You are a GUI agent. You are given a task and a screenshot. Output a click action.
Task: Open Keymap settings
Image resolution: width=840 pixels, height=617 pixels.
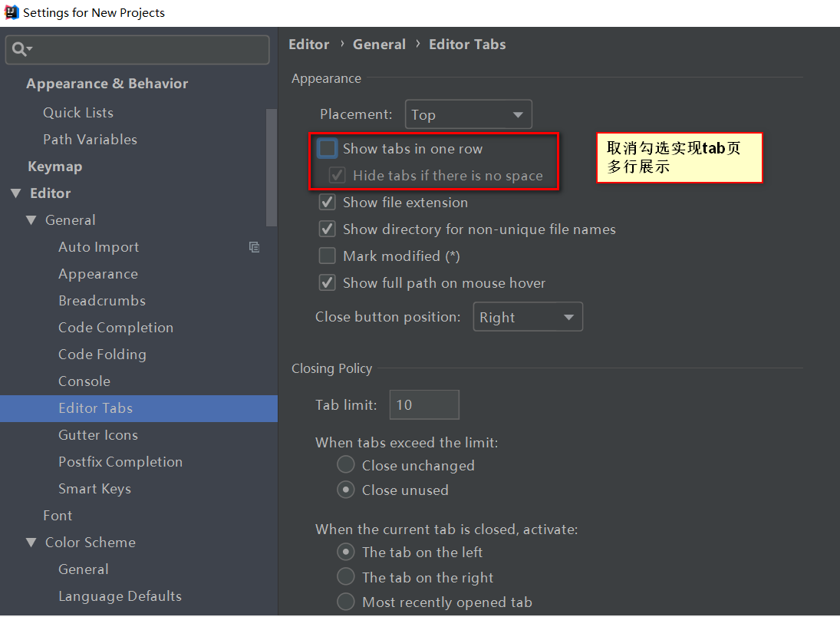pos(55,167)
